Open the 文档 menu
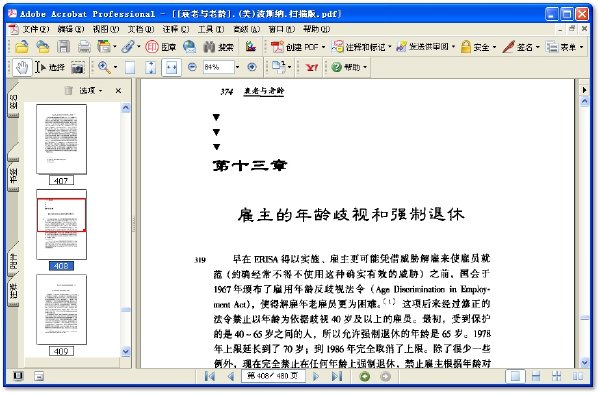This screenshot has height=394, width=600. tap(141, 29)
